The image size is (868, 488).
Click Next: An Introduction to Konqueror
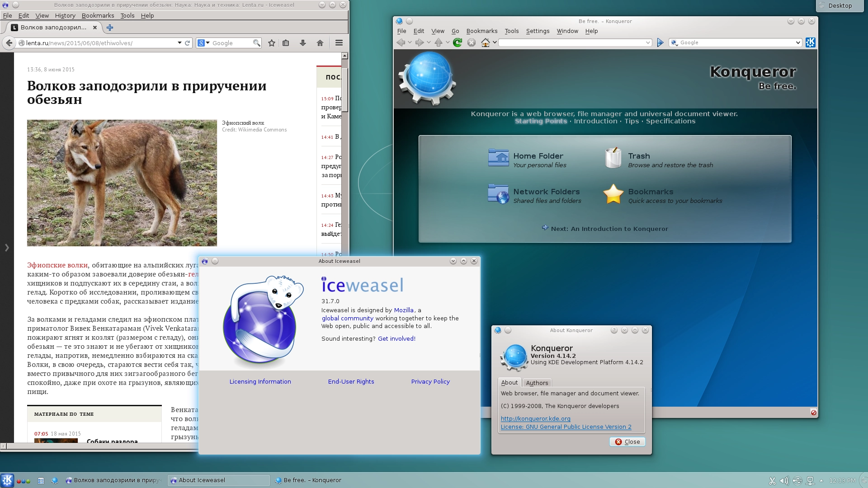tap(605, 229)
